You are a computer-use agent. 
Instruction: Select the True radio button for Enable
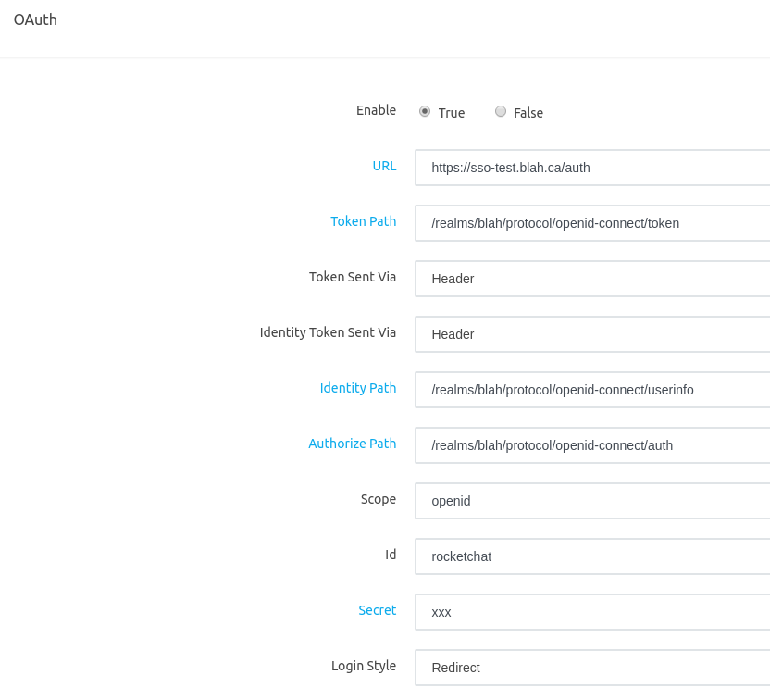(424, 111)
